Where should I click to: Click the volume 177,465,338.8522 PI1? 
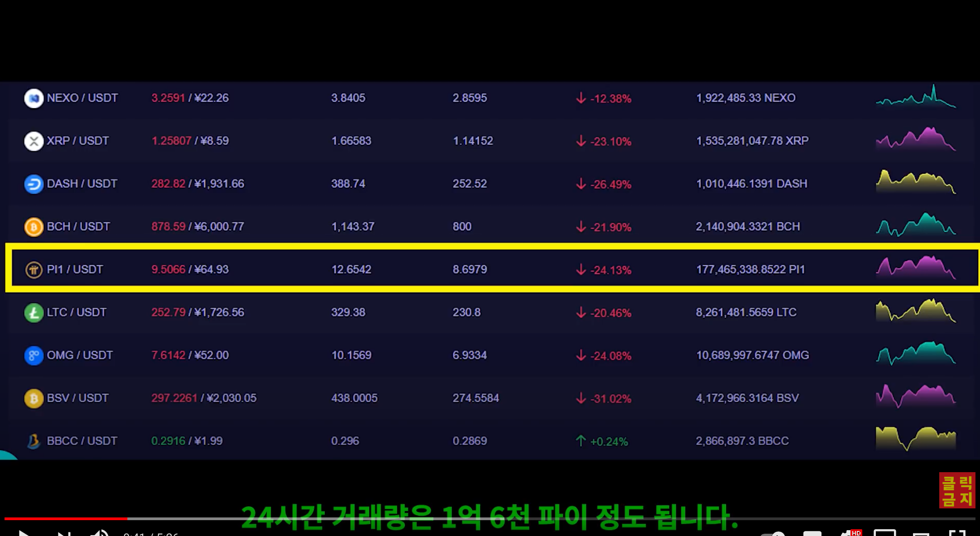[750, 269]
